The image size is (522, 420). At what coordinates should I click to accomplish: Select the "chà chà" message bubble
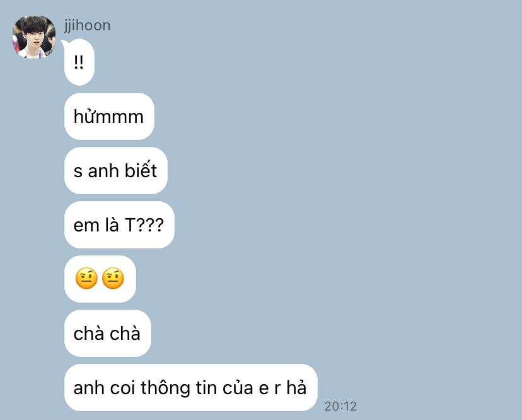point(108,334)
